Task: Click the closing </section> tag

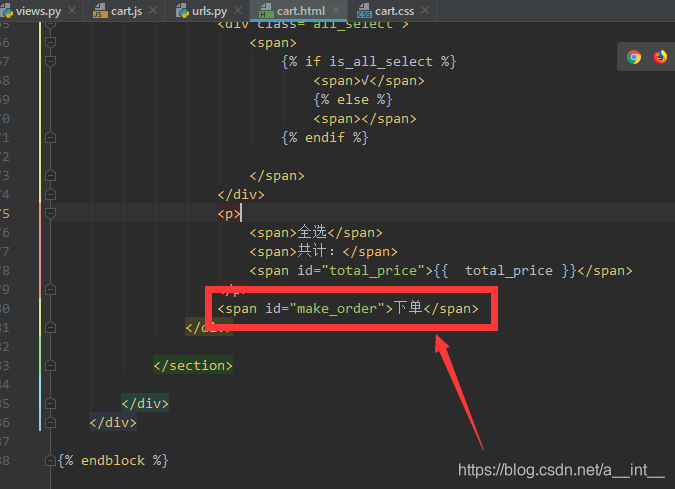Action: click(x=193, y=365)
